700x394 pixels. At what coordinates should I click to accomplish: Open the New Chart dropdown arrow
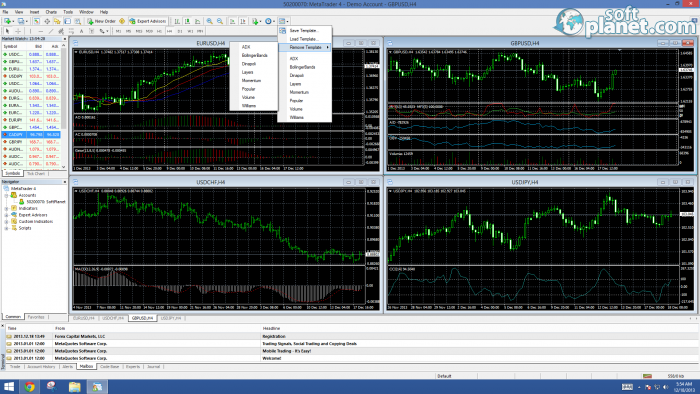[x=13, y=21]
